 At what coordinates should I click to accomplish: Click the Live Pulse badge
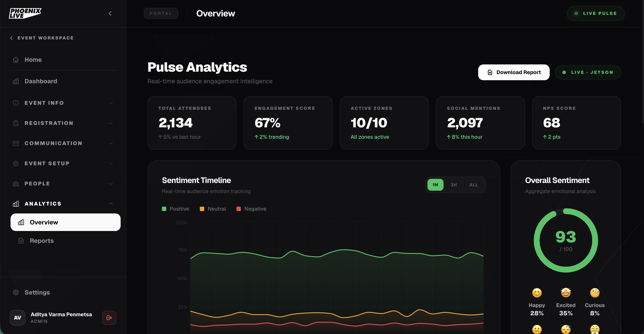pyautogui.click(x=596, y=14)
